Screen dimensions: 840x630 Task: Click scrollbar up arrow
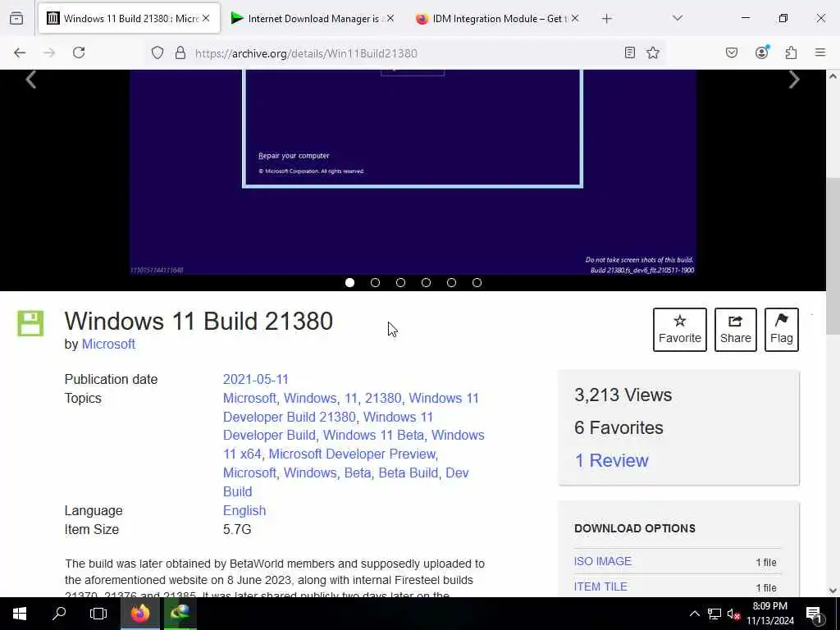coord(833,76)
